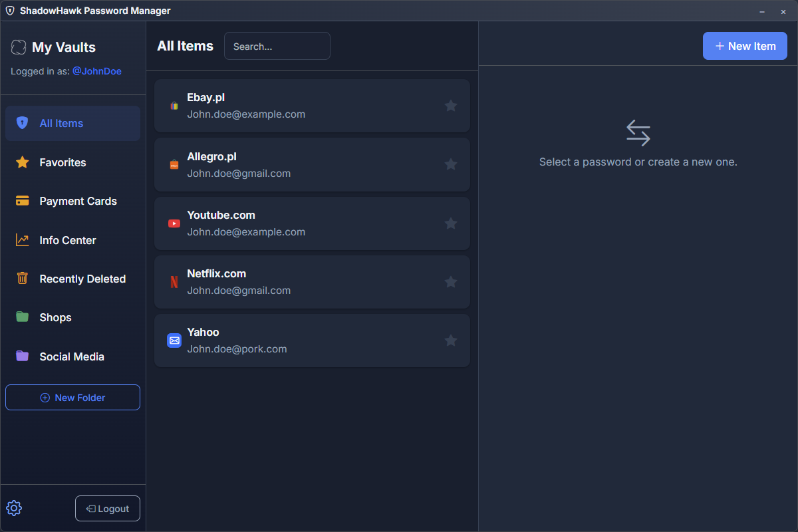This screenshot has height=532, width=798.
Task: Select the All Items shield icon
Action: (22, 123)
